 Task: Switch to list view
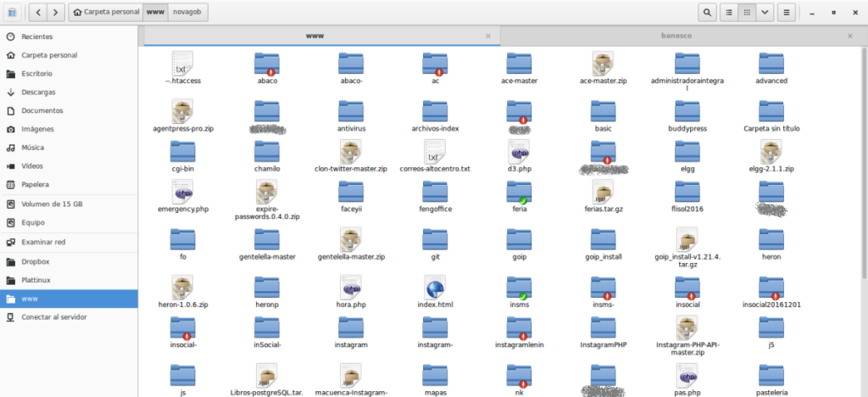729,12
